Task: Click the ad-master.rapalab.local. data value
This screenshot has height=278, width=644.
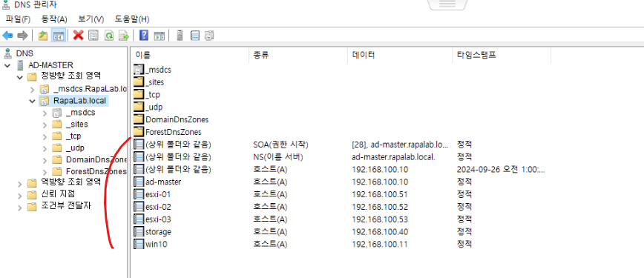Action: pos(393,157)
